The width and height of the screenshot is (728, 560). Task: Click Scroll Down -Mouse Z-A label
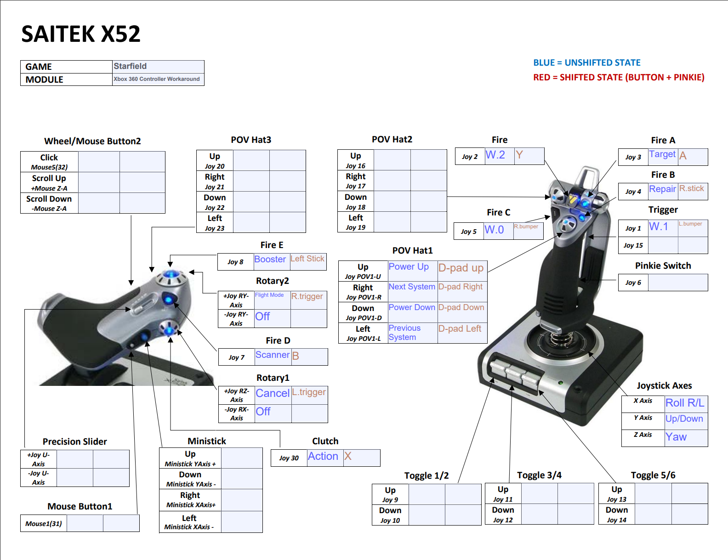coord(49,203)
